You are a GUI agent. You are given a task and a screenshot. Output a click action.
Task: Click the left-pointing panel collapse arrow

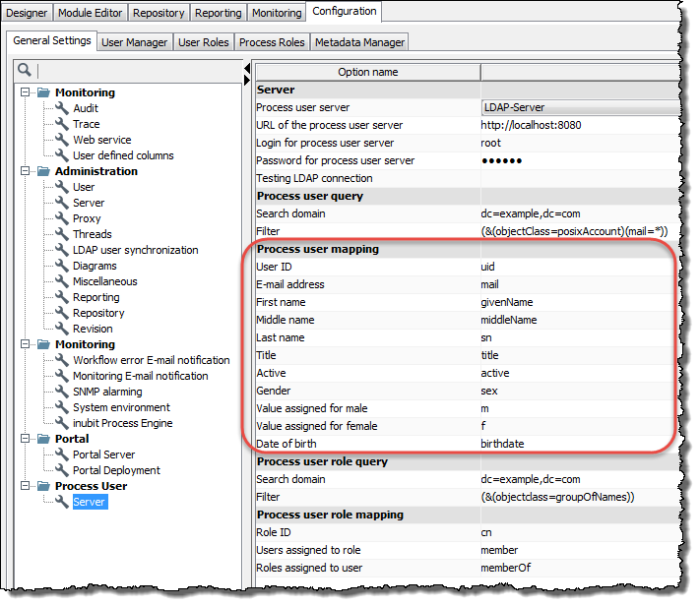coord(247,68)
